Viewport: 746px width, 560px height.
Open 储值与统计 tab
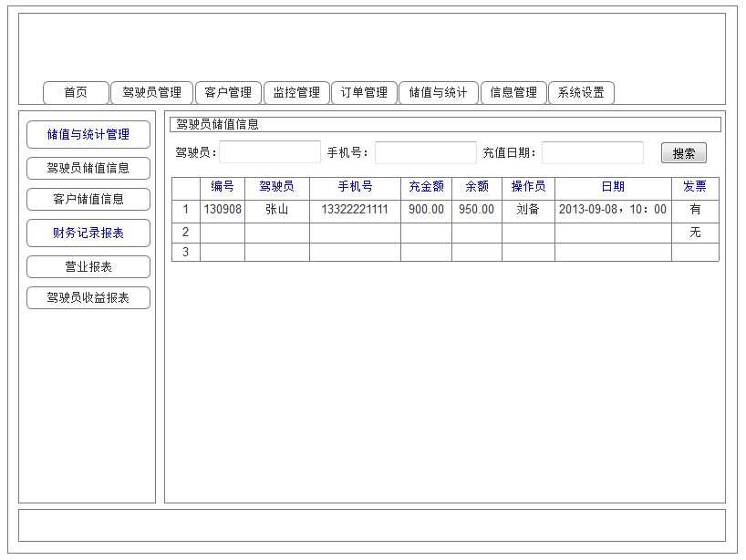(x=438, y=92)
